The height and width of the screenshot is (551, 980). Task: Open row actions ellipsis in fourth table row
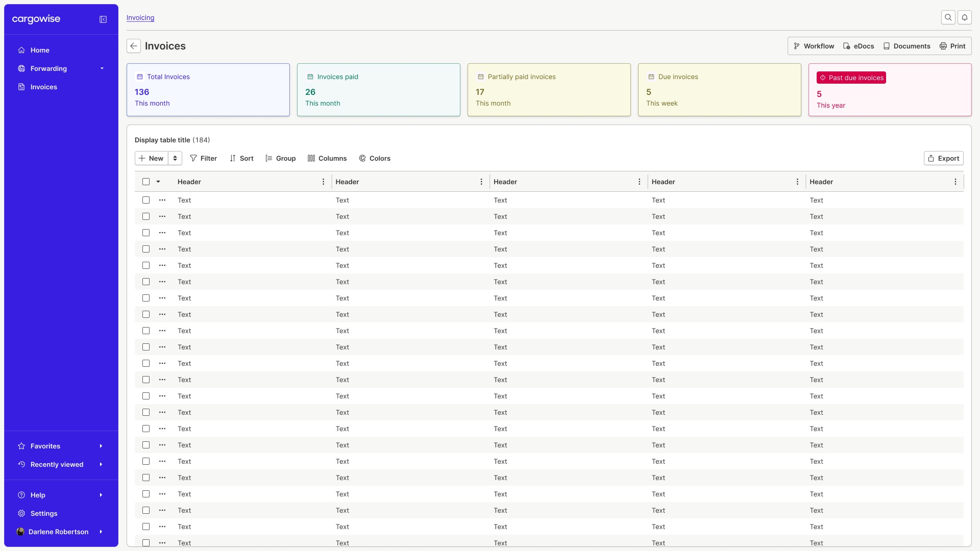[x=162, y=249]
